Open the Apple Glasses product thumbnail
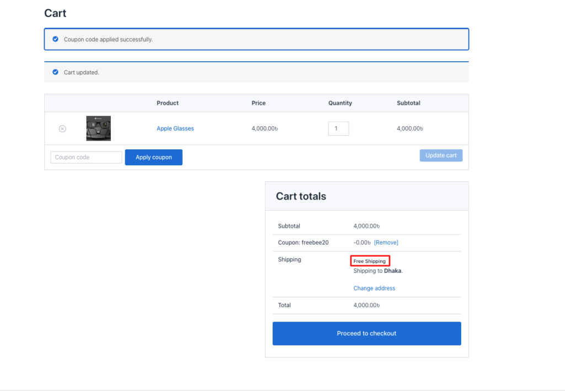 tap(98, 128)
